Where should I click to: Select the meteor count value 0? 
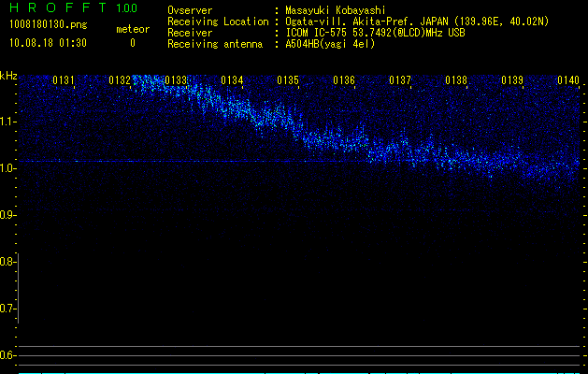click(132, 43)
